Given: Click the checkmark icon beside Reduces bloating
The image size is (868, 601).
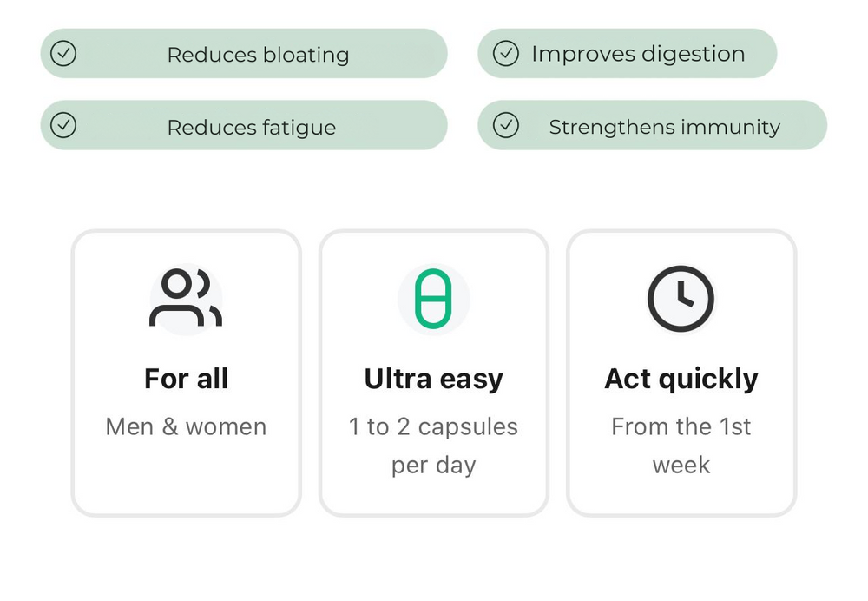Looking at the screenshot, I should [63, 53].
